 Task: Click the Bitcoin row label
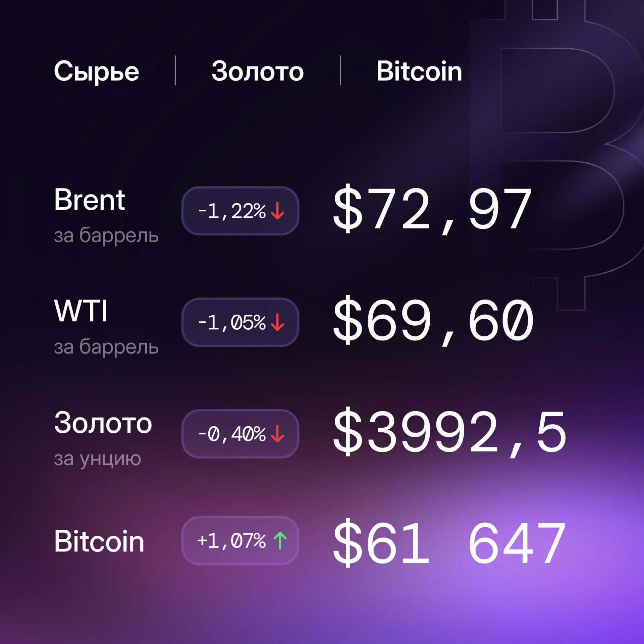click(x=99, y=541)
